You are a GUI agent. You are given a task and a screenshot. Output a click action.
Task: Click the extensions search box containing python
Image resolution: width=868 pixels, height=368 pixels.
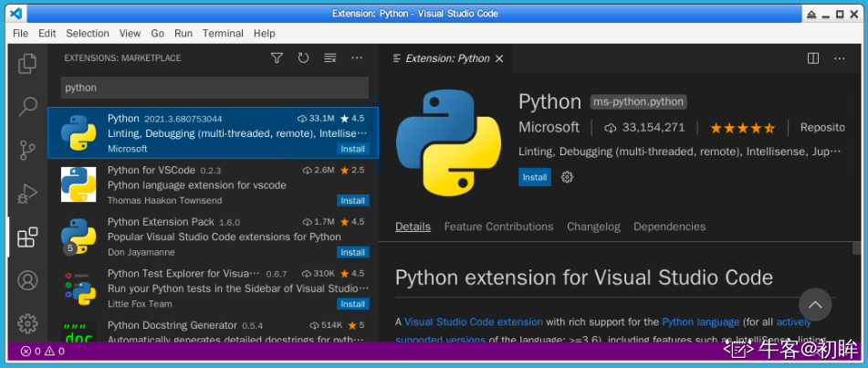click(214, 88)
